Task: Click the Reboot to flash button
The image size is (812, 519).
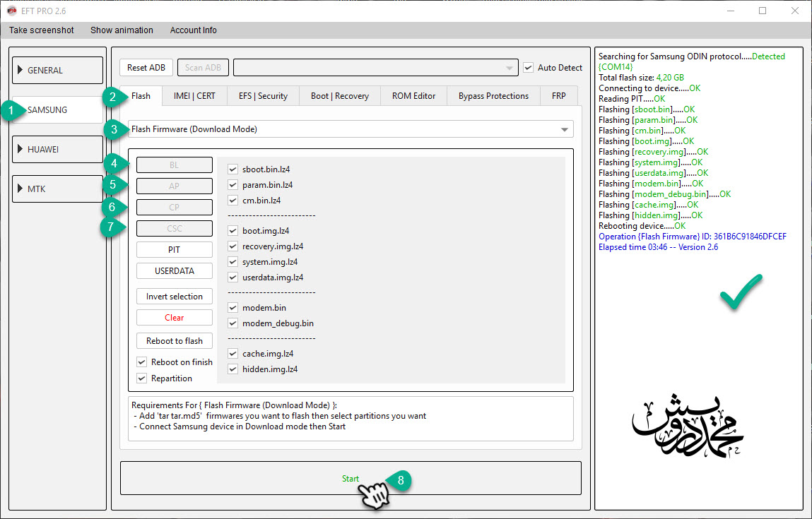Action: [x=175, y=341]
